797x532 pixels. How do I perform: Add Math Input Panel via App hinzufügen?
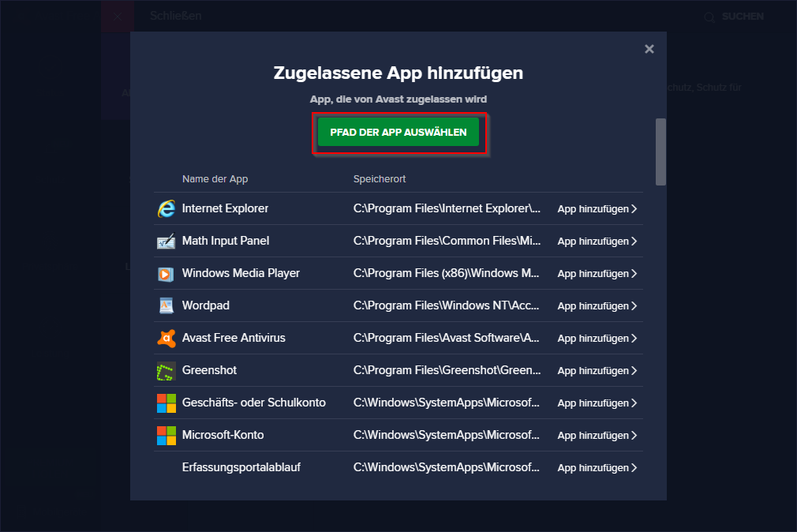(x=597, y=241)
